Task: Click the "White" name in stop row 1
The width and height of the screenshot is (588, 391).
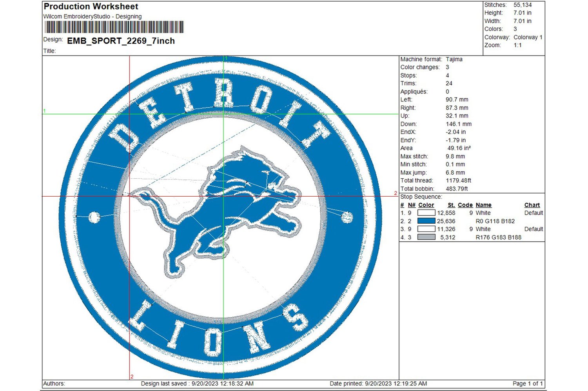Action: pos(483,213)
